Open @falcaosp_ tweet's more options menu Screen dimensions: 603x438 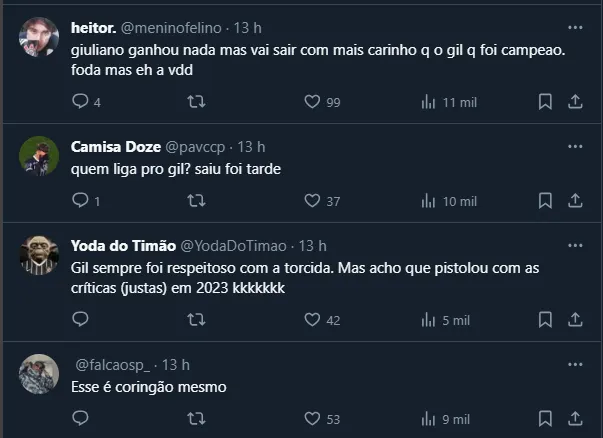(x=574, y=365)
